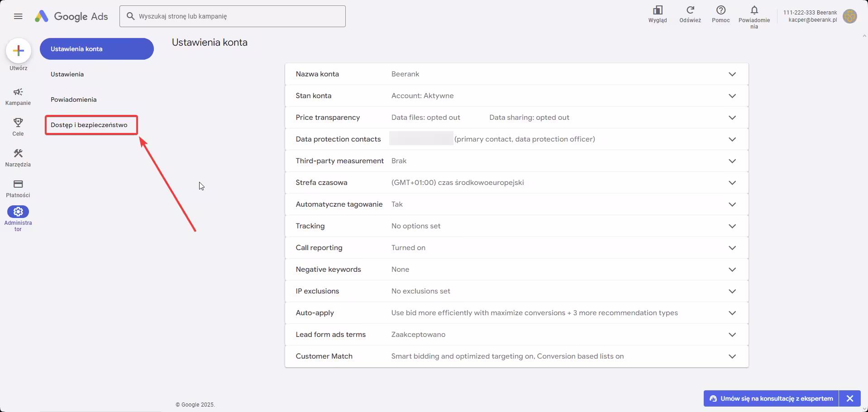868x412 pixels.
Task: Dismiss the expert consultation banner
Action: tap(850, 398)
